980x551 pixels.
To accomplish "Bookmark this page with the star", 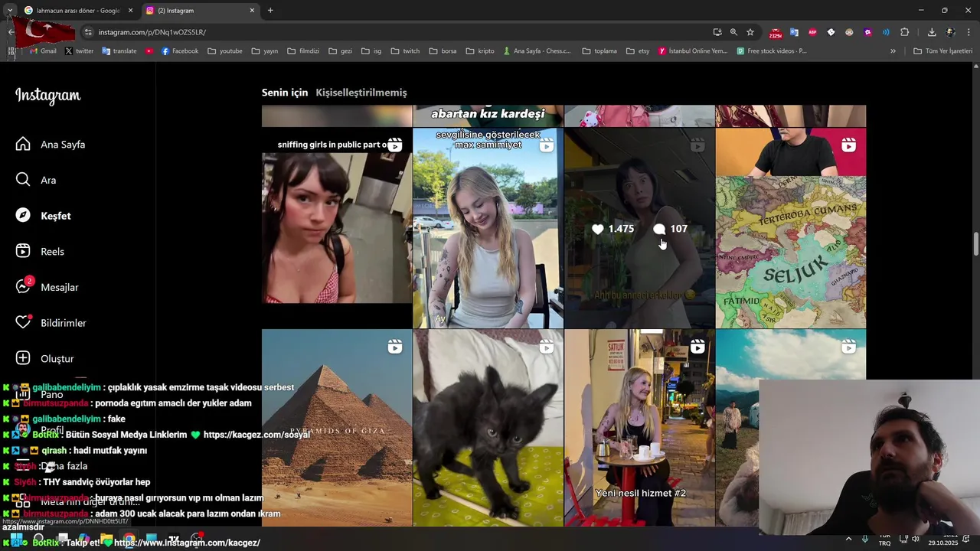I will (x=750, y=32).
